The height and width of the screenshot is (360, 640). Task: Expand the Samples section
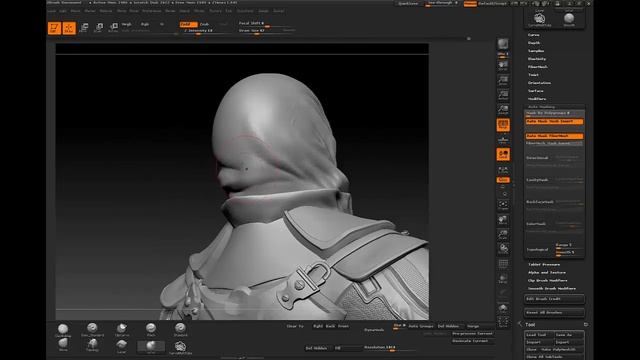[x=536, y=51]
